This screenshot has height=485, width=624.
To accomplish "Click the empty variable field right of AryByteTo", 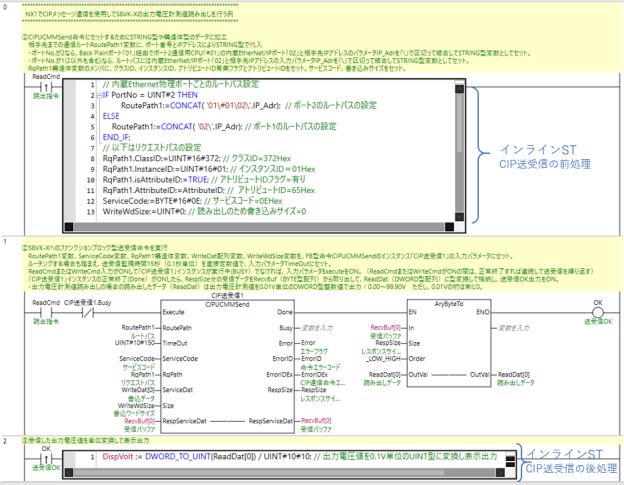I will (x=514, y=328).
